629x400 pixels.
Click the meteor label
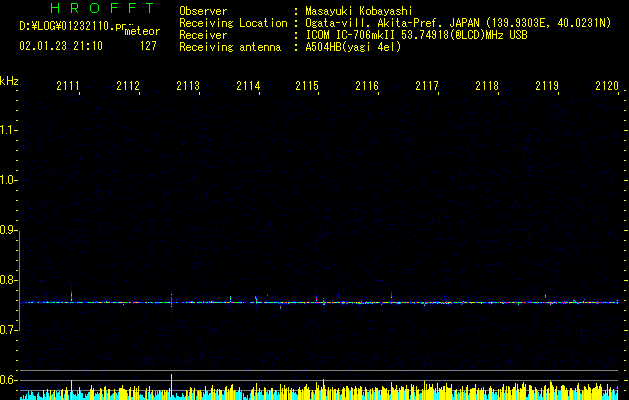pos(142,31)
